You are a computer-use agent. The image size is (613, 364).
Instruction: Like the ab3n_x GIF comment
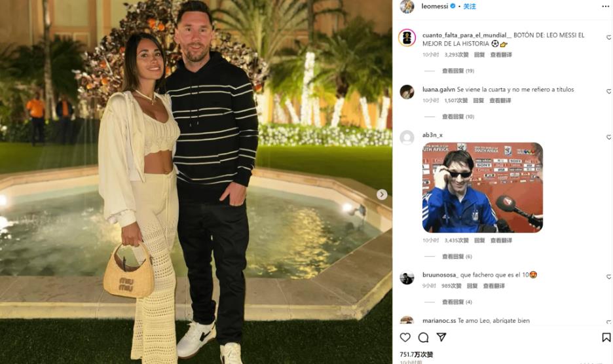pos(608,137)
